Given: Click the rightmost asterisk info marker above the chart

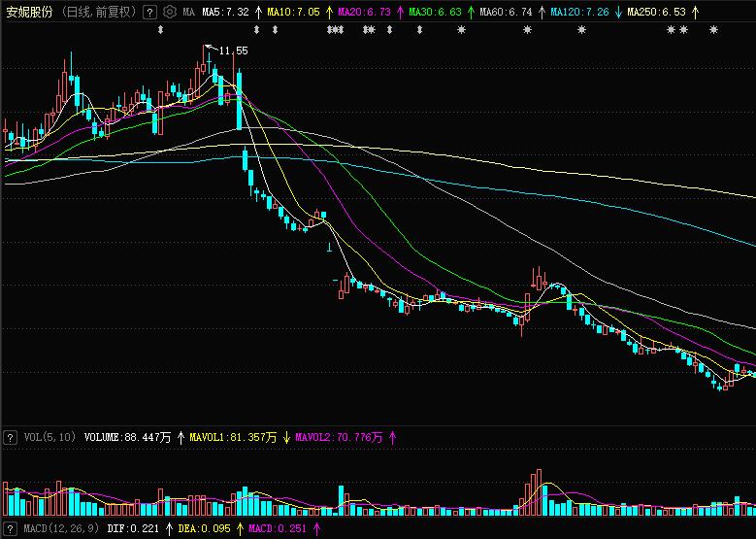Looking at the screenshot, I should point(713,30).
